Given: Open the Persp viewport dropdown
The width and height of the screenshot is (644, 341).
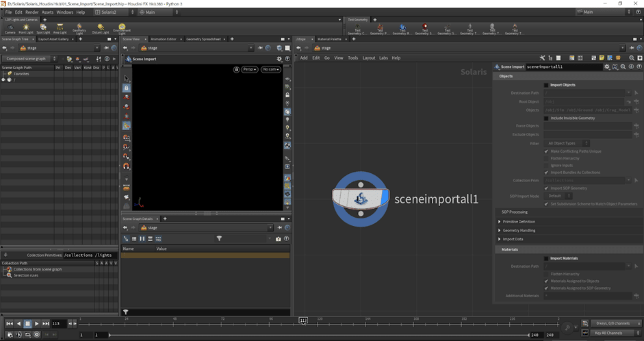Looking at the screenshot, I should point(250,69).
